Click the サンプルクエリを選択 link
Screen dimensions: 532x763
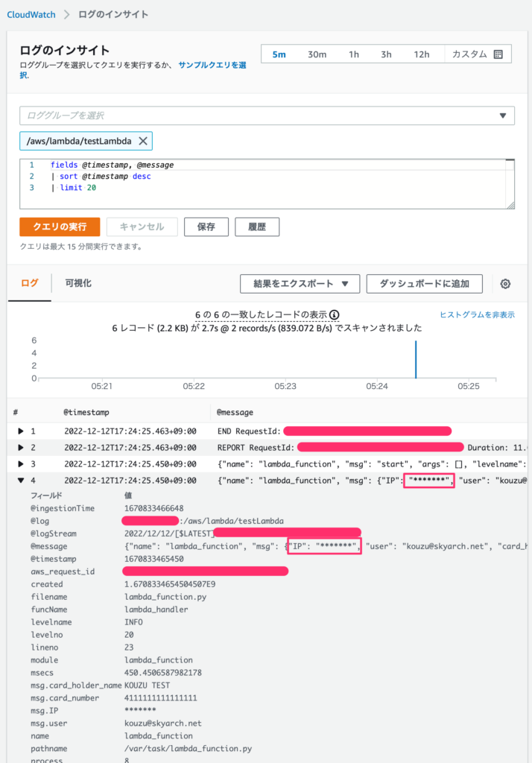tap(212, 65)
